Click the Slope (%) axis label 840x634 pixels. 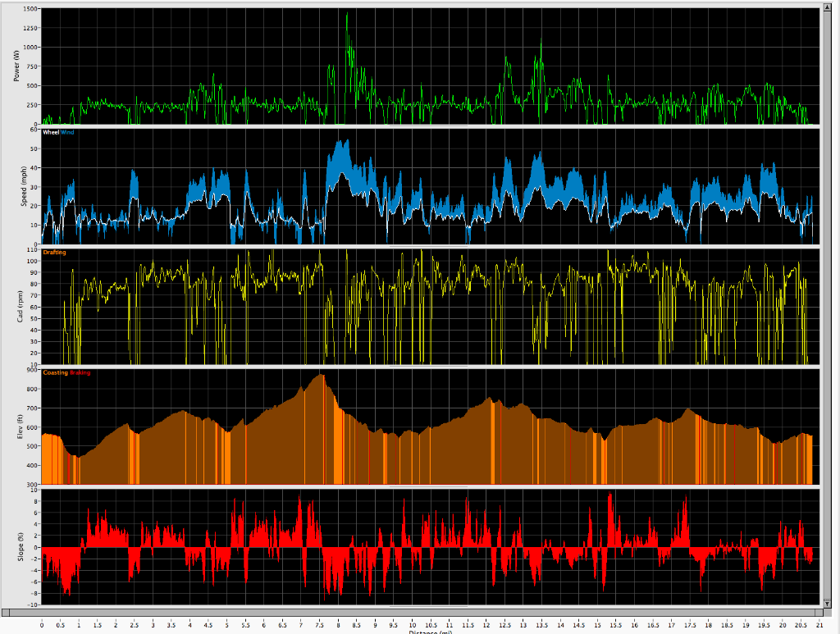click(x=16, y=547)
